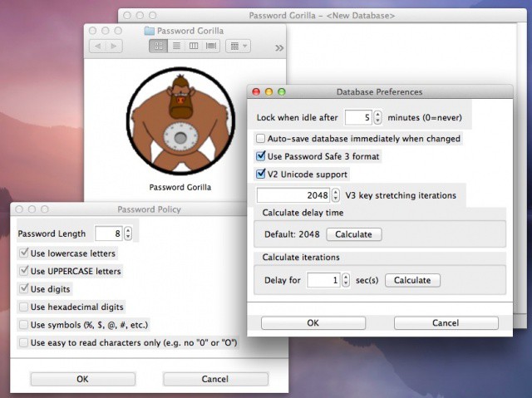Click Calculate next to Default: 2048
Viewport: 532px width, 398px height.
(353, 234)
